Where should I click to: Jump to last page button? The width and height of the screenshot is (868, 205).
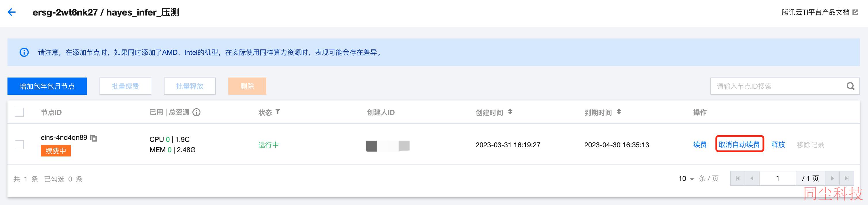[847, 178]
